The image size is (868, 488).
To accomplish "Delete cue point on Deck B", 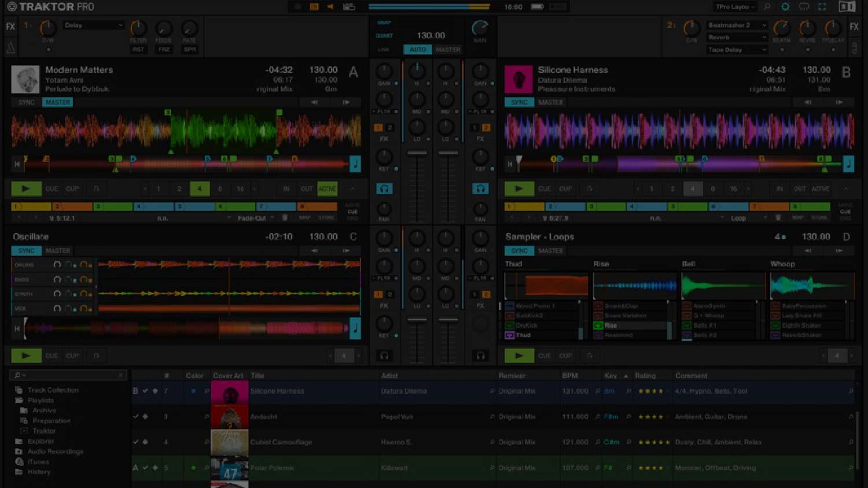I will click(x=778, y=218).
